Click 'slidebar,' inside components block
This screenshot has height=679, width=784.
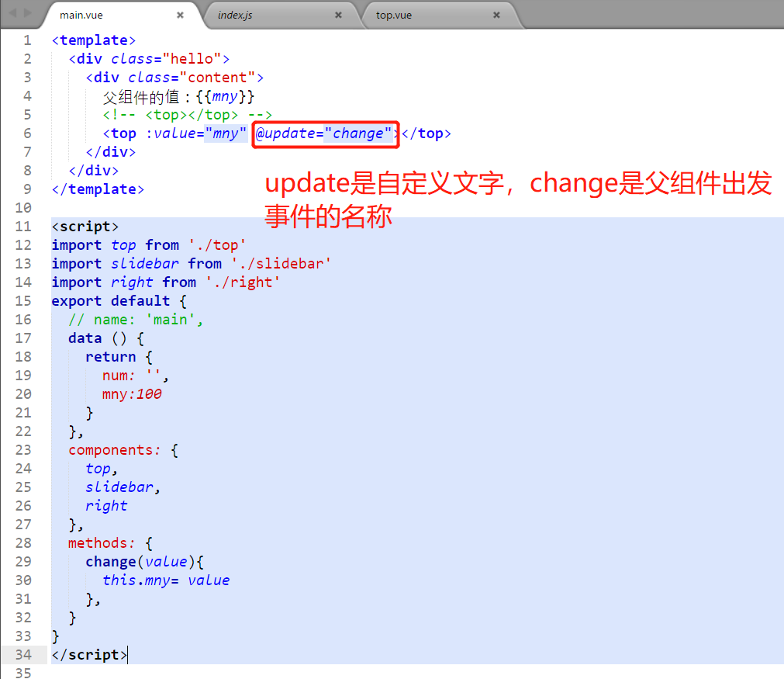[x=123, y=487]
